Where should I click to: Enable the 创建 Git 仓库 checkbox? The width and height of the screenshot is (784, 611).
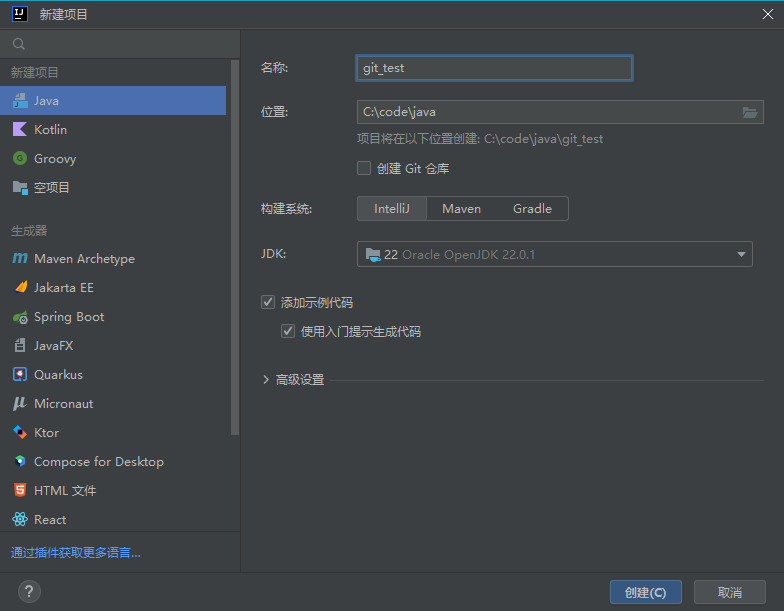pos(364,168)
